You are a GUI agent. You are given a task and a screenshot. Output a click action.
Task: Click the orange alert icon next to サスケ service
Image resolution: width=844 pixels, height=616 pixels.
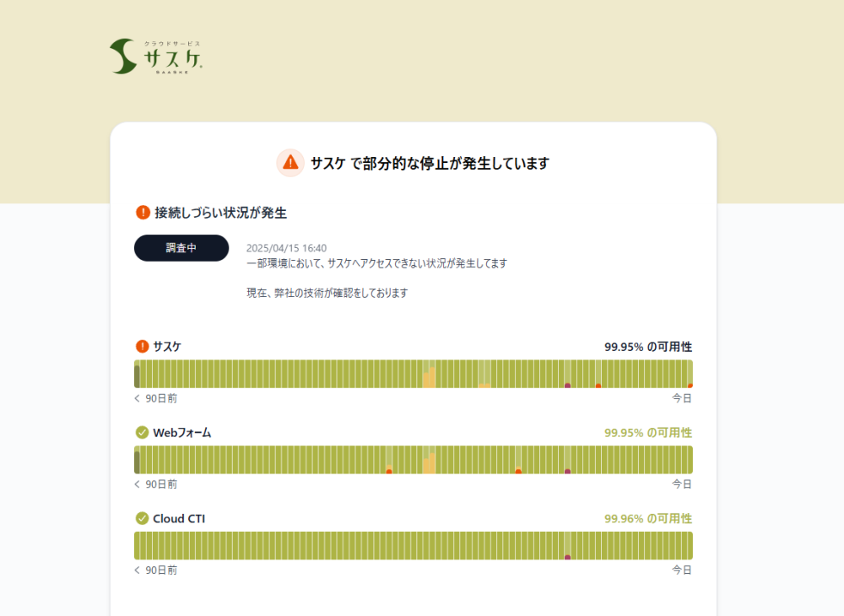point(142,346)
